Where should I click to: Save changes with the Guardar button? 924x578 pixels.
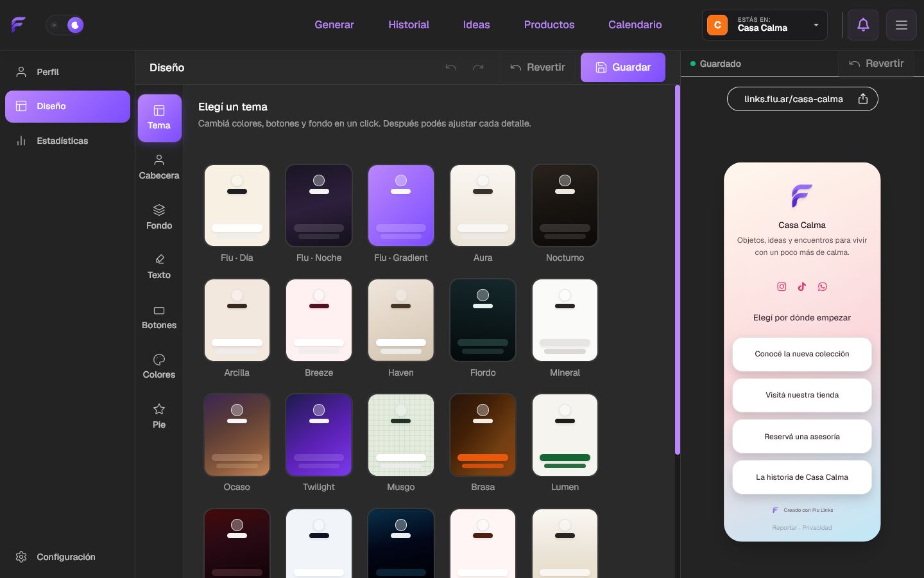pos(623,67)
